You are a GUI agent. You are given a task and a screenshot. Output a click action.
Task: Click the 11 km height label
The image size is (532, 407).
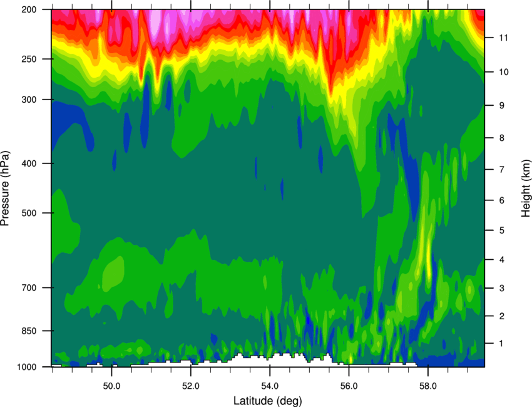click(x=503, y=38)
